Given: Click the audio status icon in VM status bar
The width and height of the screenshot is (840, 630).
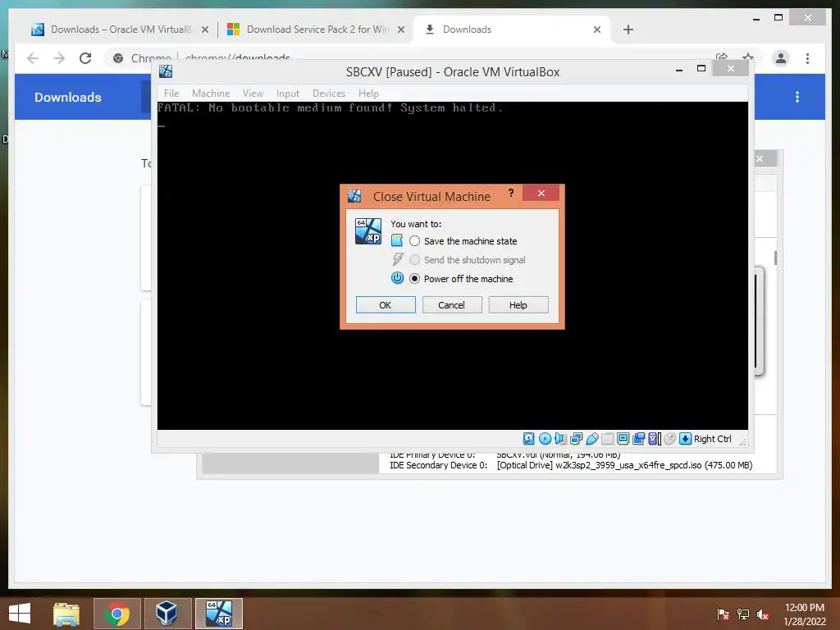Looking at the screenshot, I should click(560, 439).
